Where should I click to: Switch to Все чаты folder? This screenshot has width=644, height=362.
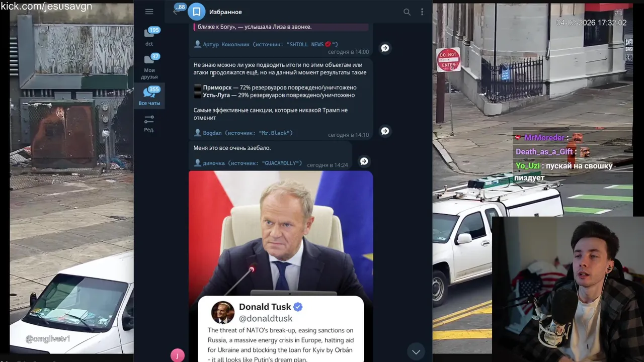pos(149,96)
